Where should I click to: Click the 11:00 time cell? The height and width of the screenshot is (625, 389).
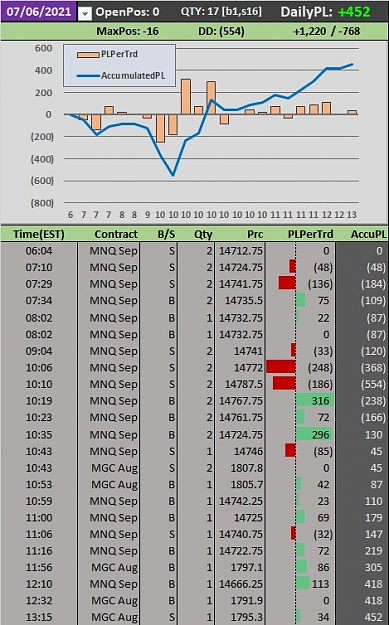39,518
